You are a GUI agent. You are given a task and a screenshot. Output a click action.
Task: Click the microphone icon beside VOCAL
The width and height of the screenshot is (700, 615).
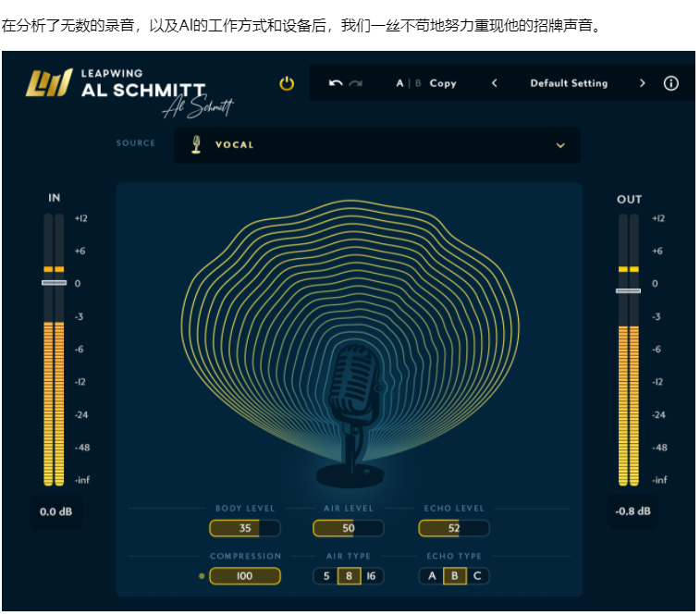coord(195,144)
